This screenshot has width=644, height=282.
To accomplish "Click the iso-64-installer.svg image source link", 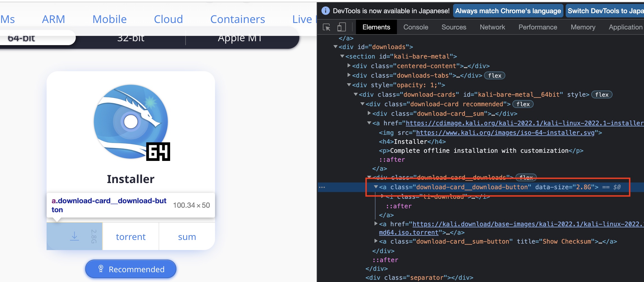I will pos(505,133).
